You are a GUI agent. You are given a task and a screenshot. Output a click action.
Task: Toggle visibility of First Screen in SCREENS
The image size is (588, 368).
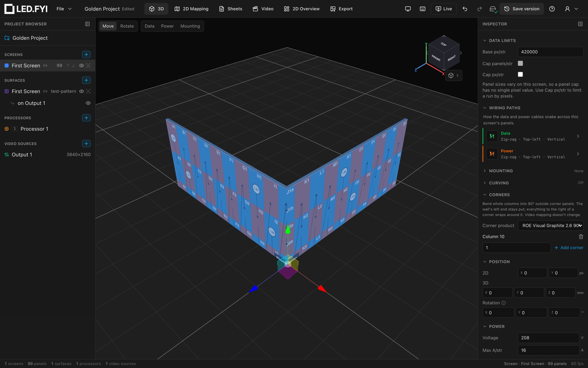82,66
